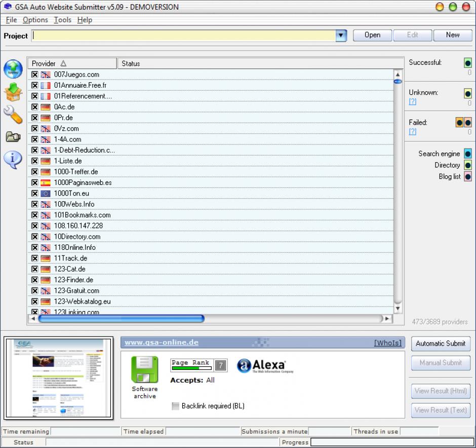
Task: Click the Spanish flag beside 1000Paginasweb.es
Action: point(46,183)
